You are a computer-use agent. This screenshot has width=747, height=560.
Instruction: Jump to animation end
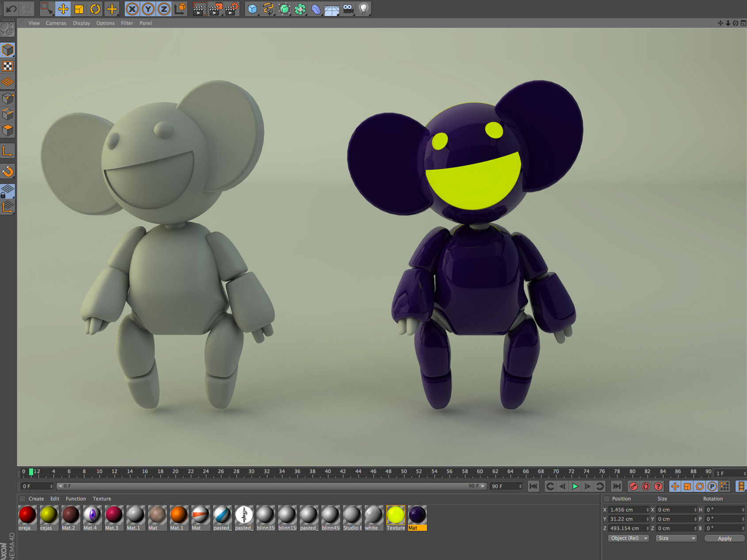point(617,486)
